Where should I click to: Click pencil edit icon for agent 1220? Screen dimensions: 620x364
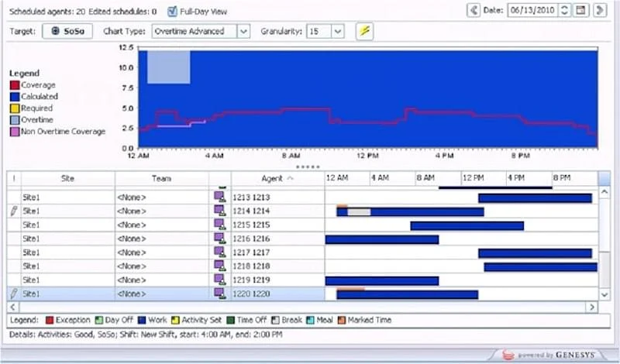point(12,294)
